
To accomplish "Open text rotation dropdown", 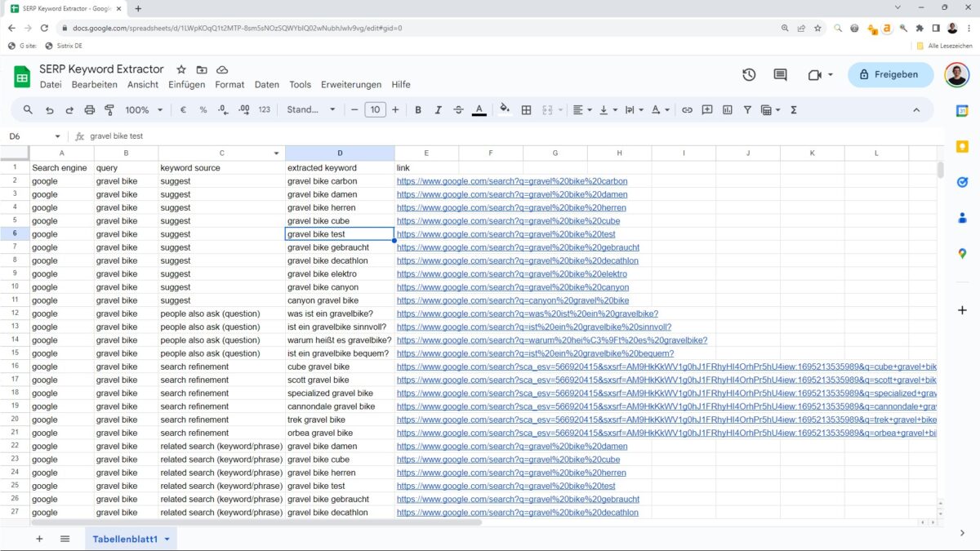I will coord(661,109).
